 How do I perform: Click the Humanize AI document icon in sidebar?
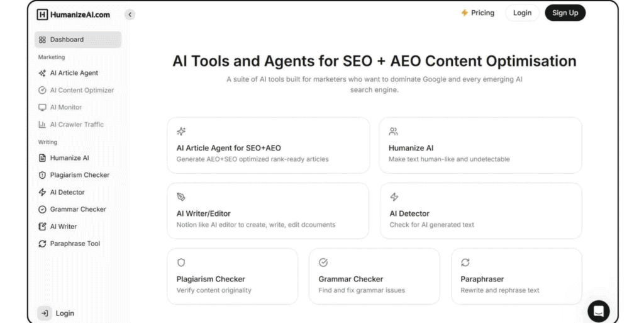[x=42, y=158]
